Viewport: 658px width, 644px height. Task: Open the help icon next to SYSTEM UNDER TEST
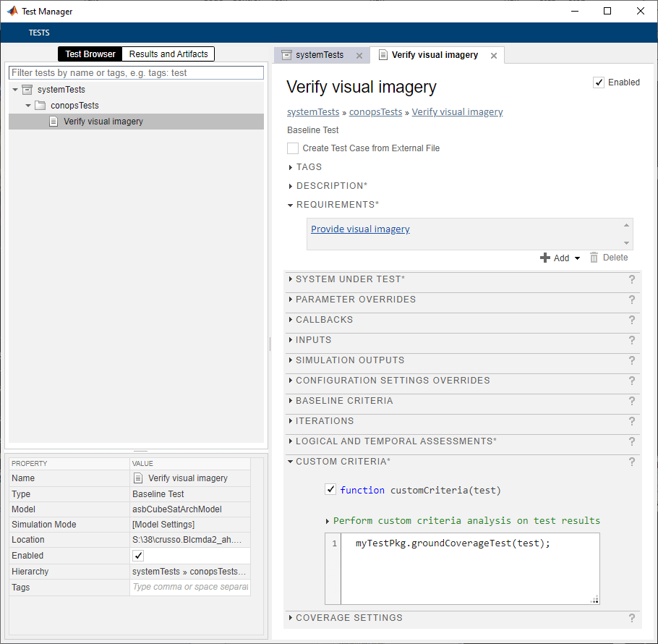tap(631, 279)
